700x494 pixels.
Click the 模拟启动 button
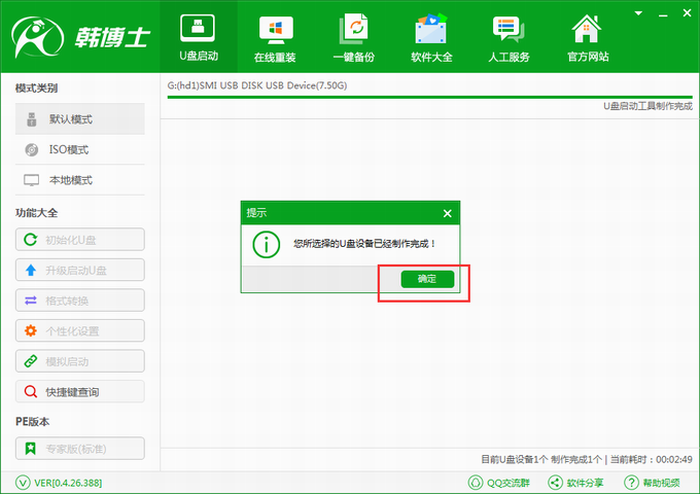point(80,361)
